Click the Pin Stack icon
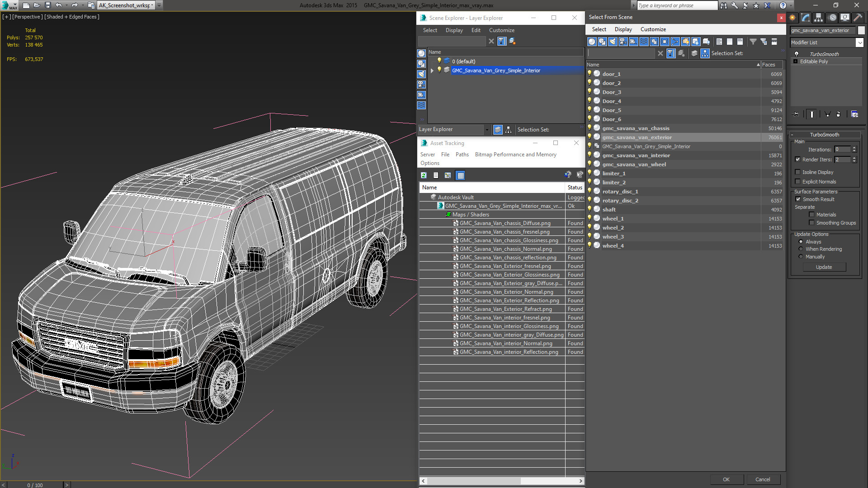 [796, 114]
